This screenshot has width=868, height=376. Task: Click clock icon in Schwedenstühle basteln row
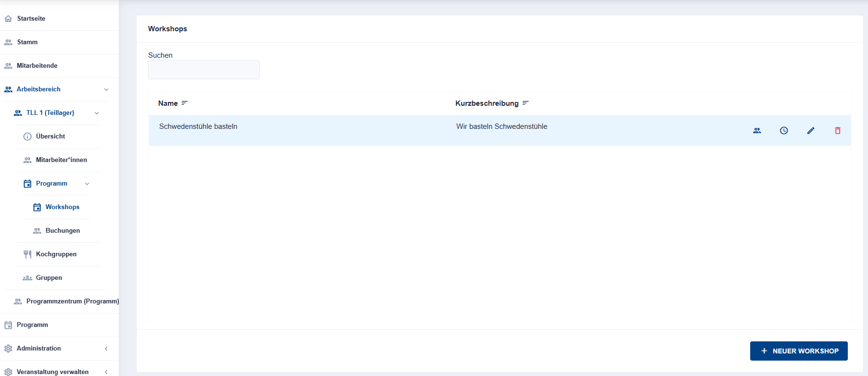pyautogui.click(x=784, y=130)
